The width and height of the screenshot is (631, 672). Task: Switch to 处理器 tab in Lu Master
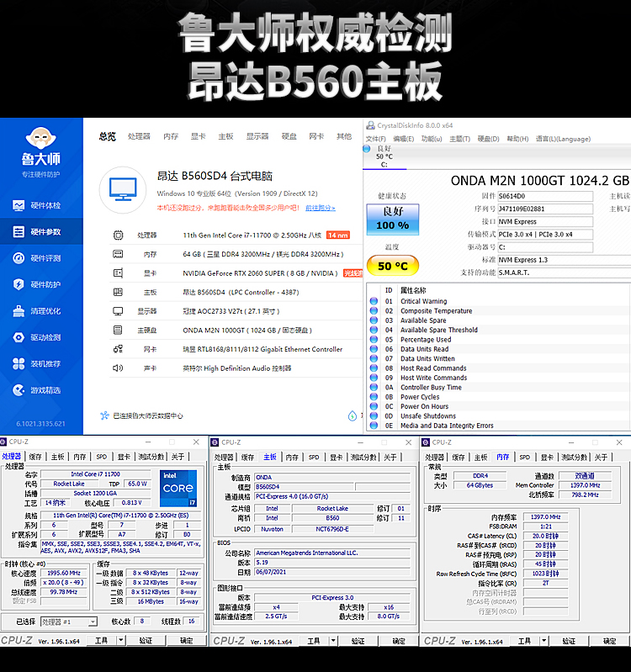click(x=140, y=136)
